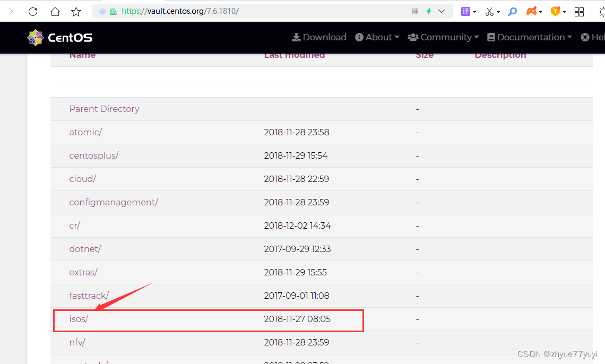The height and width of the screenshot is (364, 605).
Task: Click the four-square apps grid icon
Action: (579, 12)
